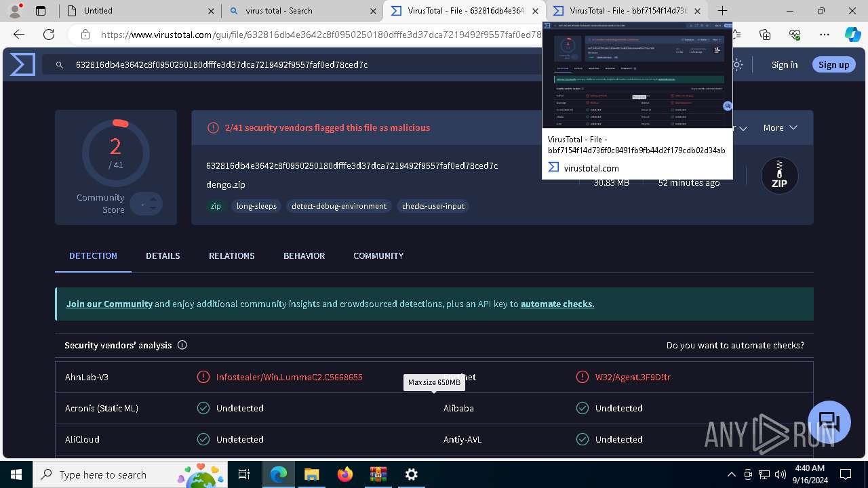Click Do you want to automate checks?

pos(735,346)
